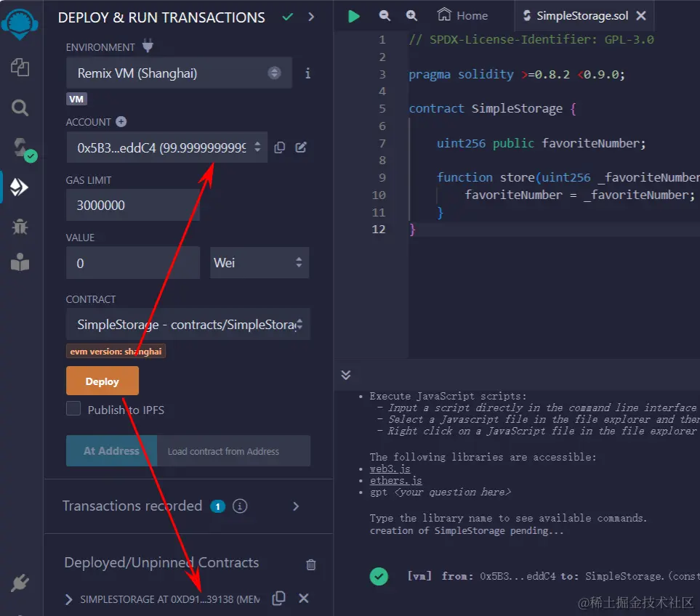Open the Debugger bug sidebar icon
Image resolution: width=700 pixels, height=616 pixels.
[x=20, y=227]
